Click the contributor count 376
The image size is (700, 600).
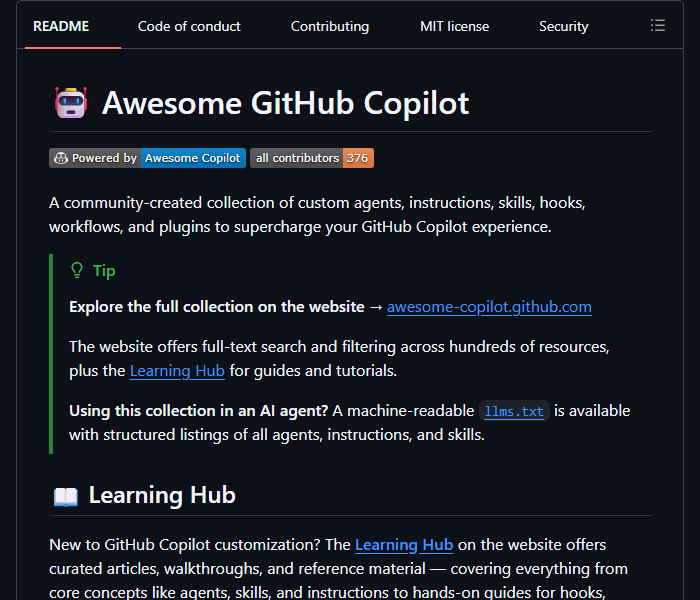(x=358, y=158)
